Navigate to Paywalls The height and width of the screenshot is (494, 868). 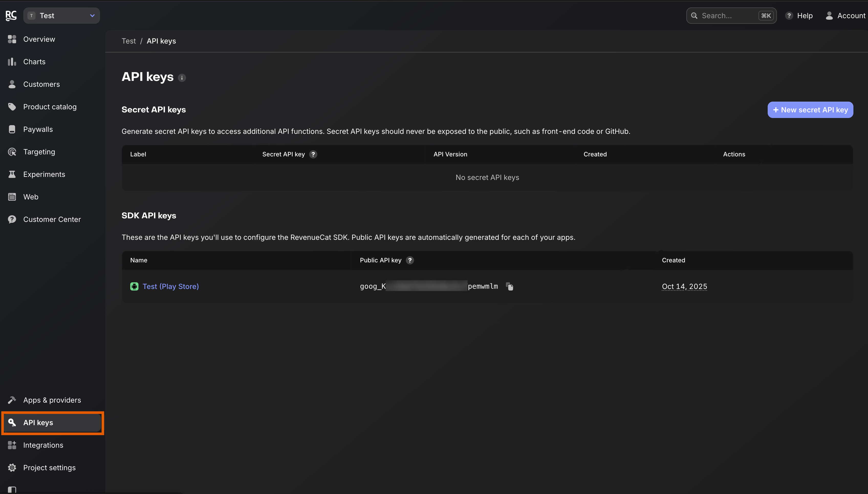pos(38,129)
